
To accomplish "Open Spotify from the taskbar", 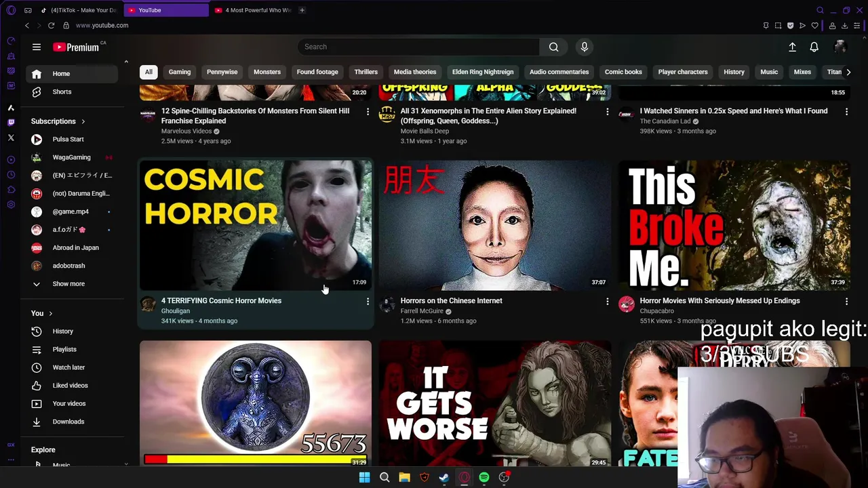I will (x=484, y=477).
